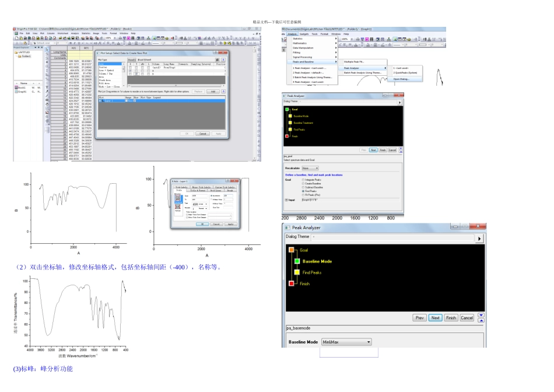This screenshot has height=392, width=554.
Task: Click the orange Goal node icon
Action: pyautogui.click(x=292, y=250)
